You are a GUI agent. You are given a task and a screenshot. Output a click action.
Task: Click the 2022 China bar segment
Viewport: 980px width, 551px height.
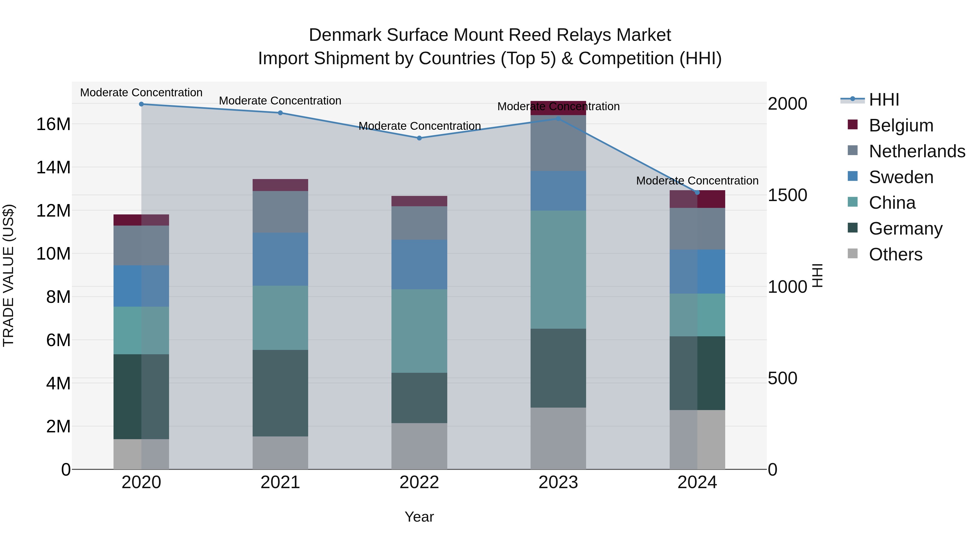[x=419, y=331]
